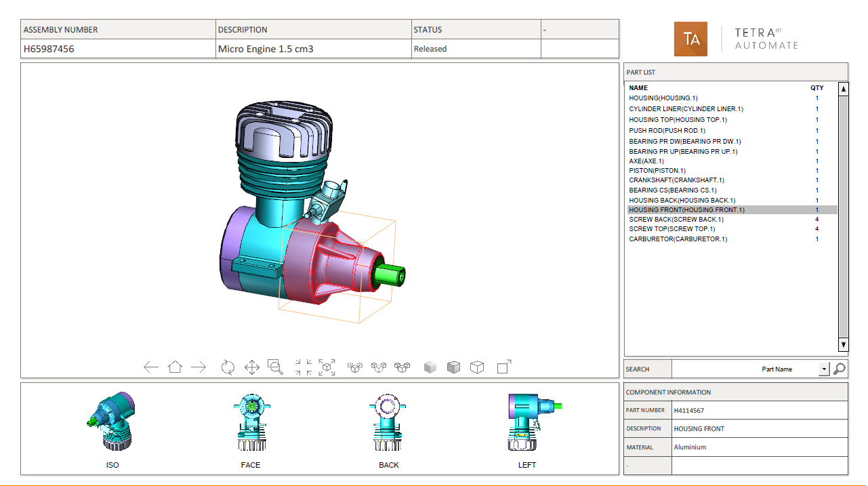Click the part list scrollbar down arrow
Image resolution: width=868 pixels, height=486 pixels.
(x=844, y=345)
